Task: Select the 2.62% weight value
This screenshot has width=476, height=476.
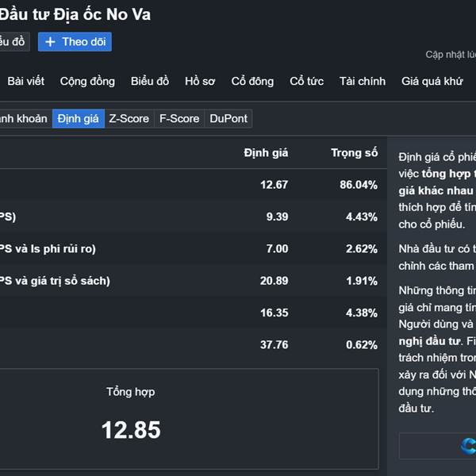Action: click(362, 249)
